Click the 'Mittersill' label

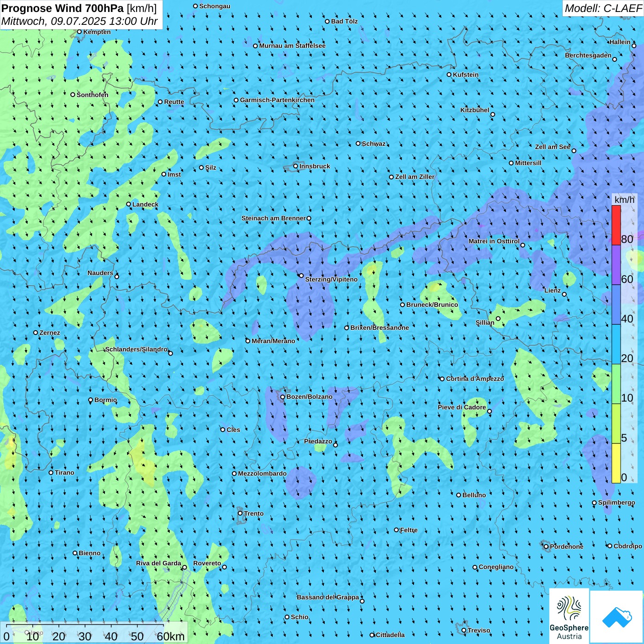(x=529, y=163)
